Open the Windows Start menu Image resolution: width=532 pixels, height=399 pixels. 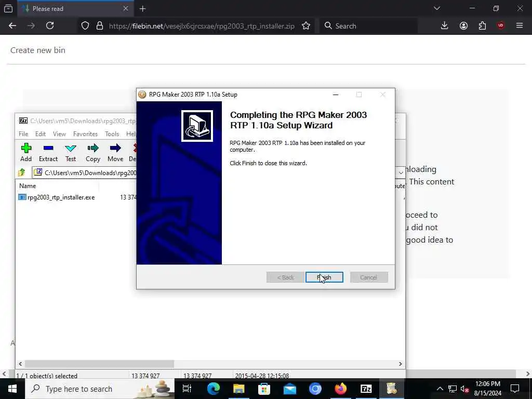click(x=12, y=389)
